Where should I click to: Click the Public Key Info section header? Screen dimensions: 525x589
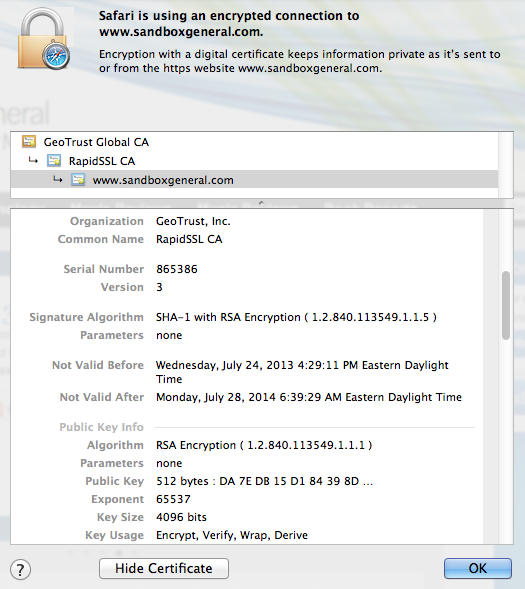pos(101,427)
